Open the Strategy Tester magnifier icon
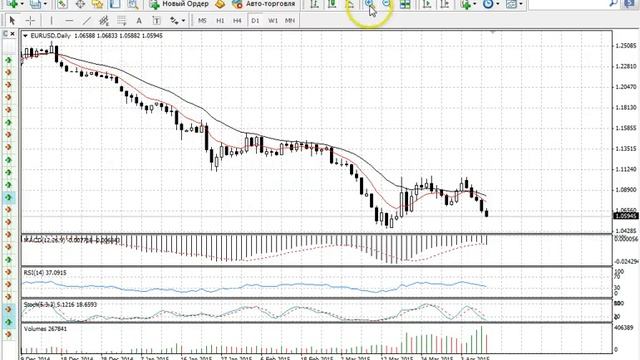Viewport: 640px width, 360px height. 133,4
